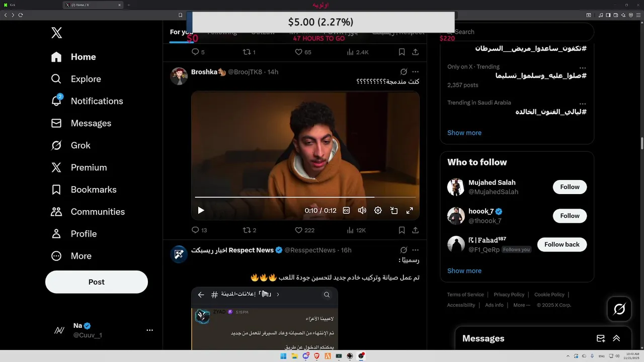The height and width of the screenshot is (362, 644).
Task: Play the video in Broshka's post
Action: pos(201,211)
